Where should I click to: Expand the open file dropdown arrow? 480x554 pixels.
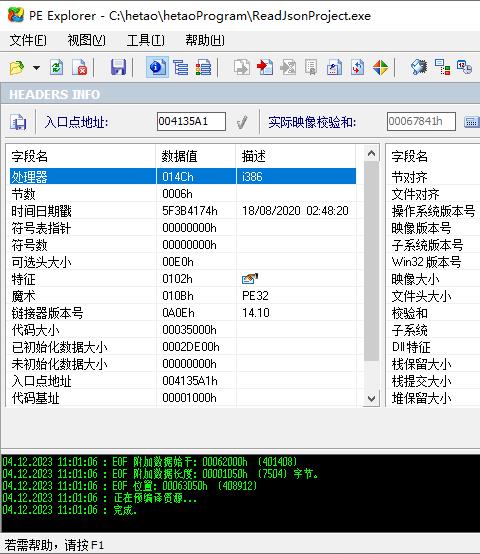[x=36, y=67]
